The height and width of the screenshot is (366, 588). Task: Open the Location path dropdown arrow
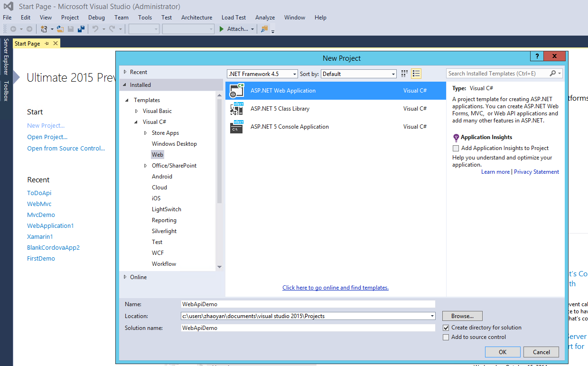coord(432,316)
